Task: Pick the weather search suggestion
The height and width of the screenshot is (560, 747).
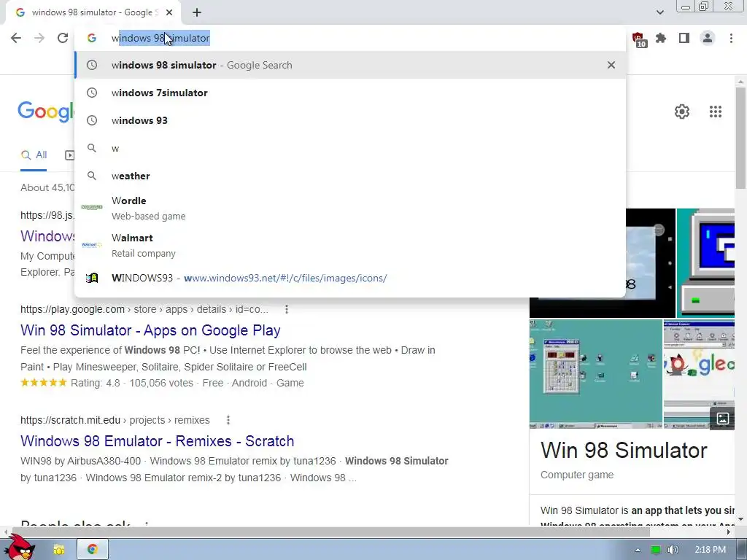Action: coord(350,176)
